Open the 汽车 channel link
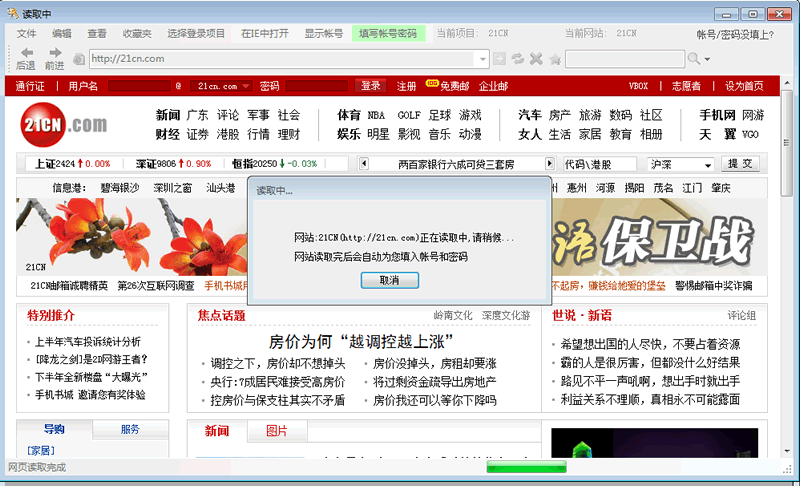 click(x=530, y=115)
